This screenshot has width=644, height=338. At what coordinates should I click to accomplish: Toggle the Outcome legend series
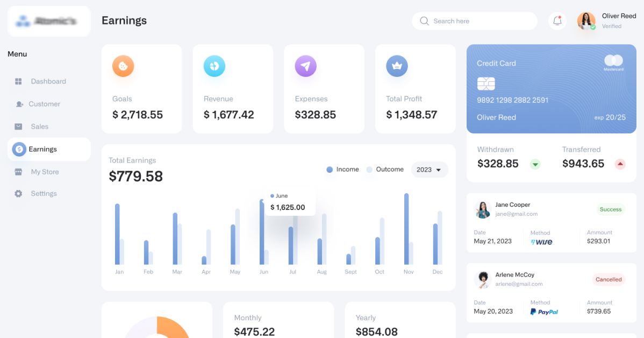coord(384,170)
